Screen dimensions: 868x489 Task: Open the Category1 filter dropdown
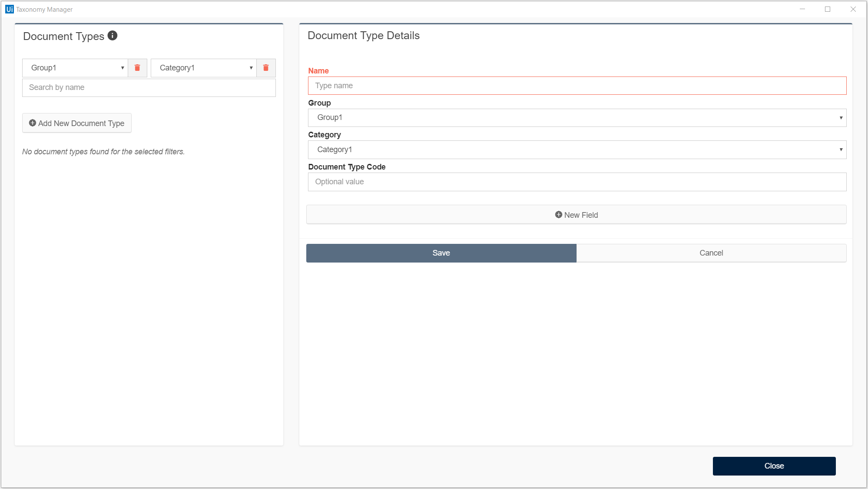click(x=204, y=68)
